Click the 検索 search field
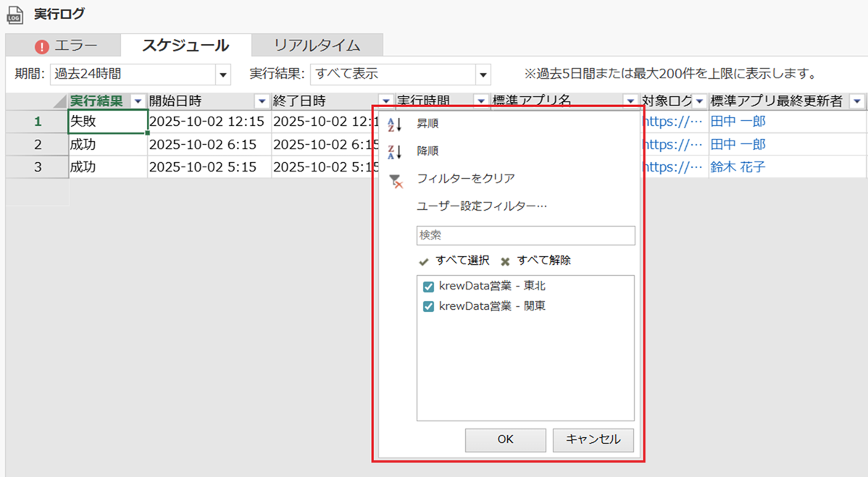The height and width of the screenshot is (477, 868). point(525,235)
